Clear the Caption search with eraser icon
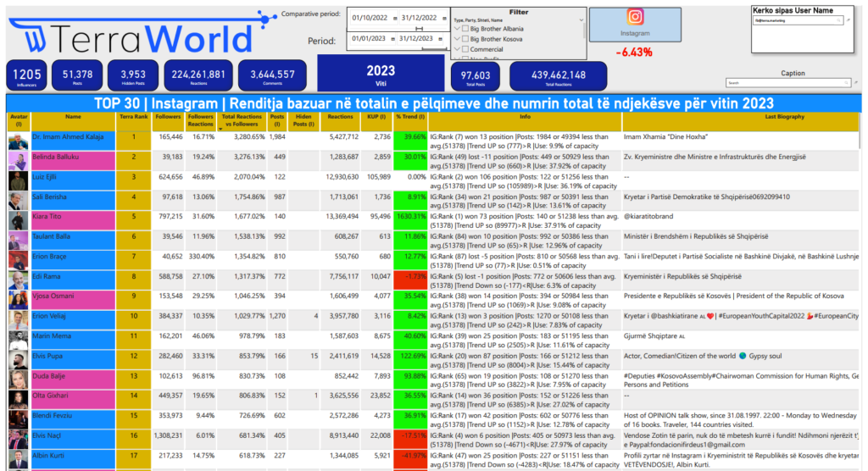The image size is (868, 471). point(856,83)
